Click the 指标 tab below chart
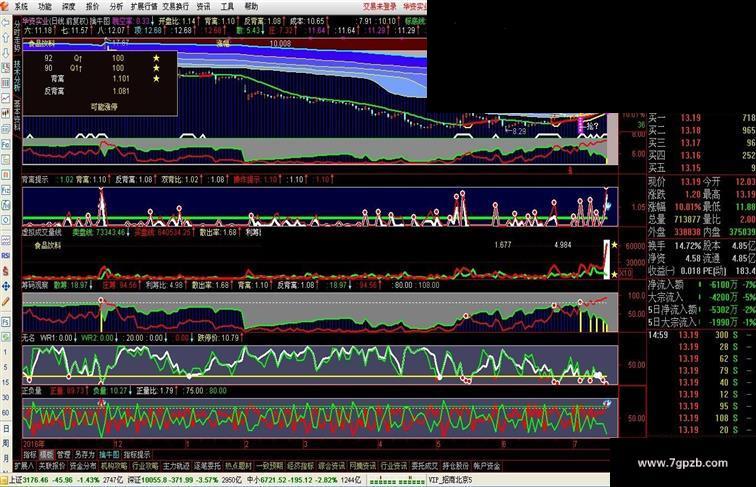 click(30, 454)
